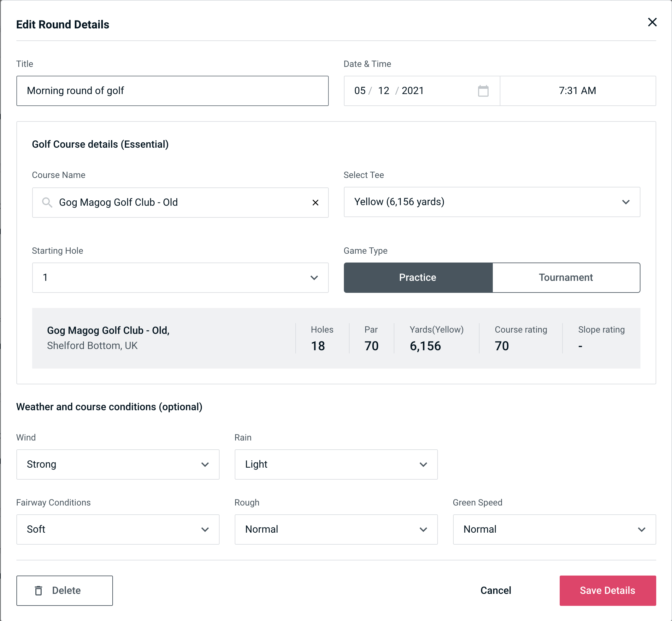Click the calendar icon next to date
This screenshot has width=672, height=621.
coord(484,91)
